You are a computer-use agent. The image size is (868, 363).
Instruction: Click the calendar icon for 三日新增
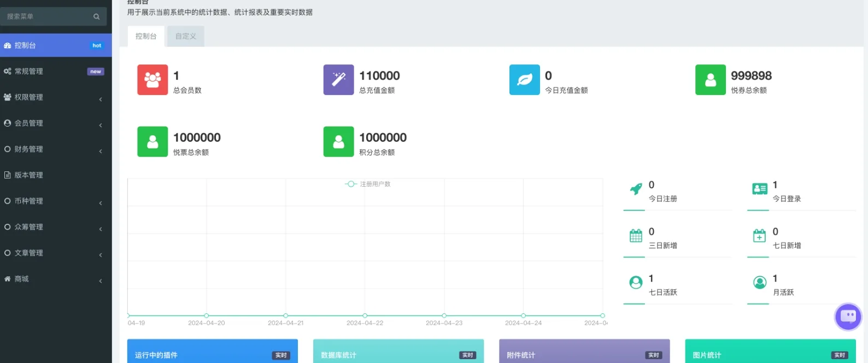coord(636,236)
